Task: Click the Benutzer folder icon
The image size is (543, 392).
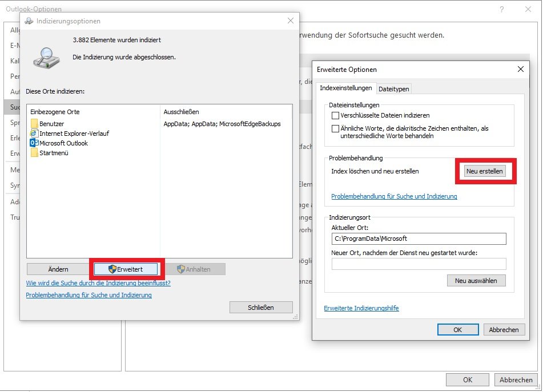Action: click(34, 123)
